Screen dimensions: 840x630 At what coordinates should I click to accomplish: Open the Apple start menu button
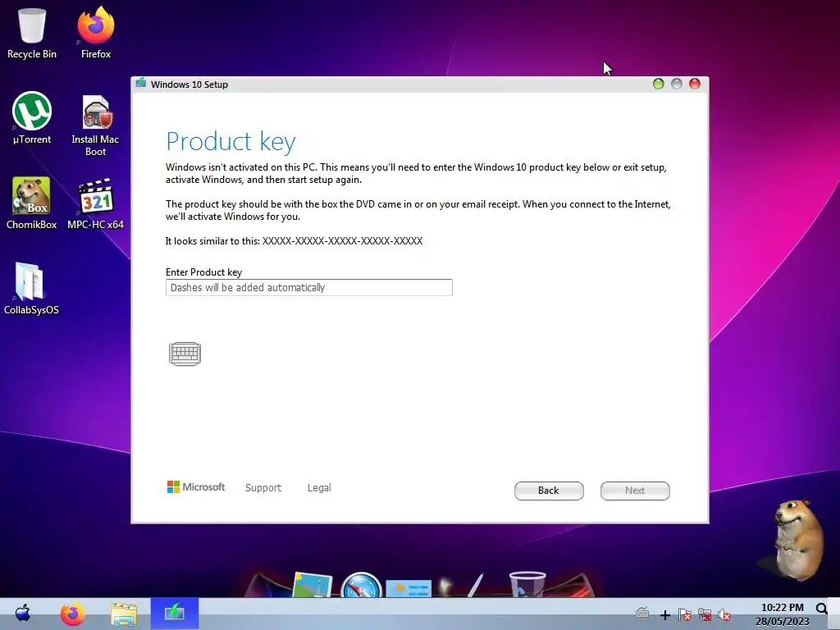pos(22,613)
